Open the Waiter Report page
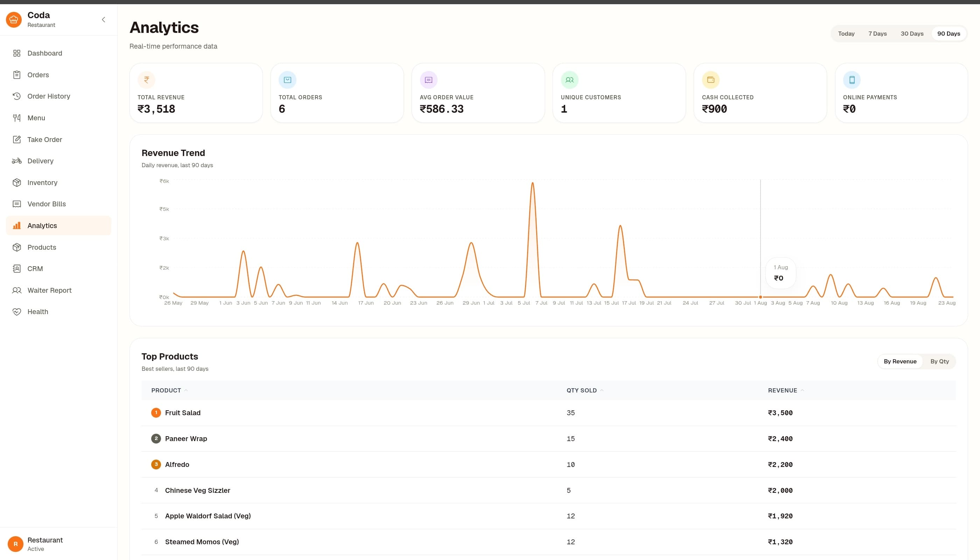This screenshot has width=980, height=560. (58, 290)
